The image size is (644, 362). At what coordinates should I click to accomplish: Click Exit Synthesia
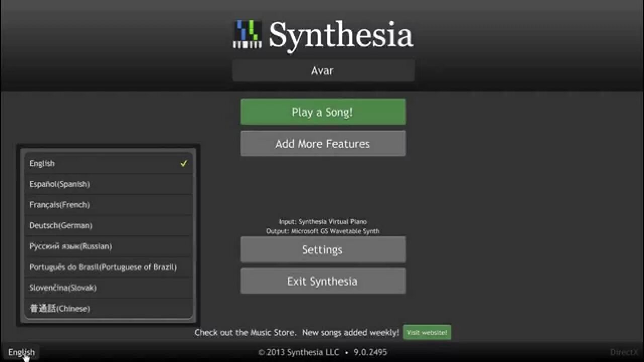pyautogui.click(x=323, y=281)
